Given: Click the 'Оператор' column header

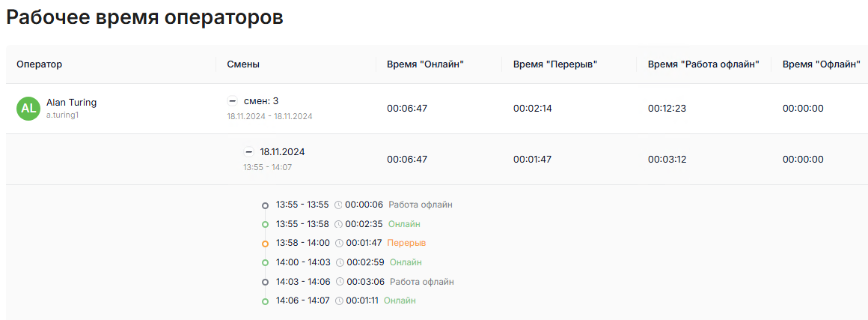Looking at the screenshot, I should point(39,64).
